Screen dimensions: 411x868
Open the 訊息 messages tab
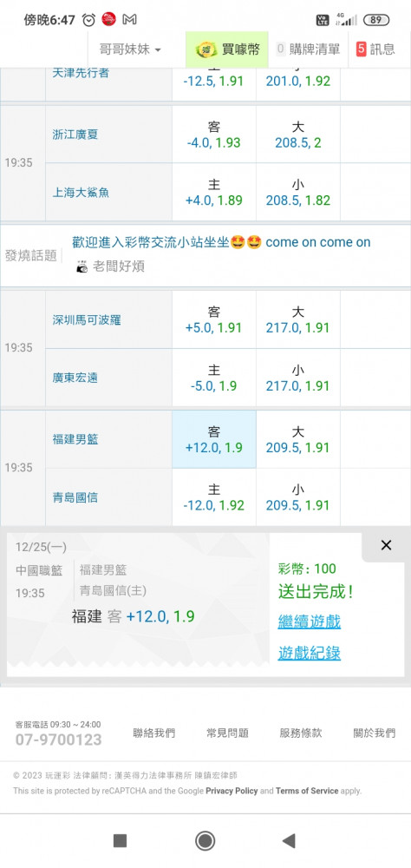(x=375, y=49)
